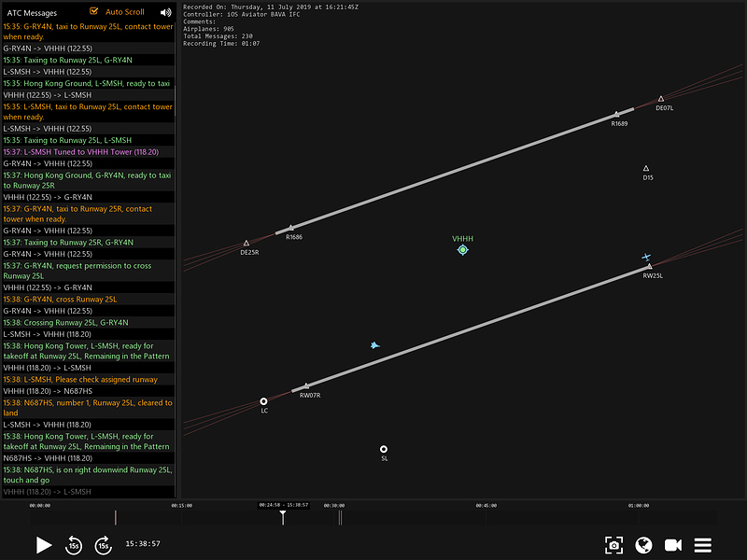Click the RW25L runway threshold marker

pyautogui.click(x=649, y=267)
